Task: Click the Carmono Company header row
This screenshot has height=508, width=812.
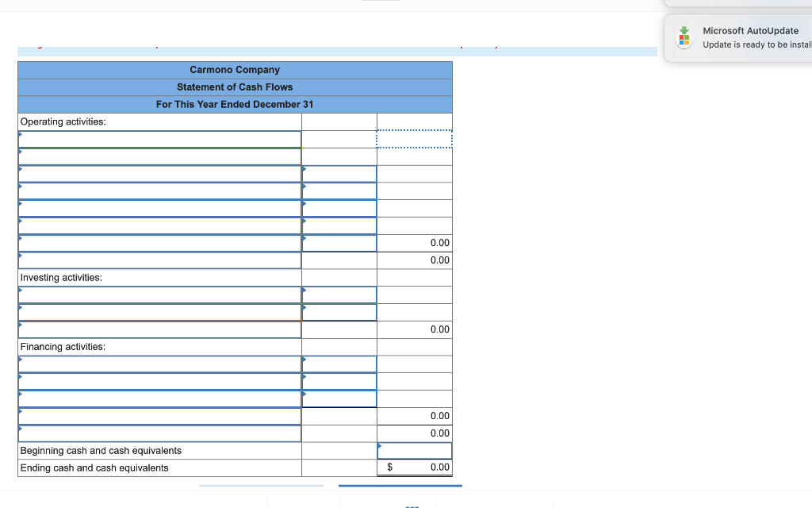Action: [x=234, y=70]
